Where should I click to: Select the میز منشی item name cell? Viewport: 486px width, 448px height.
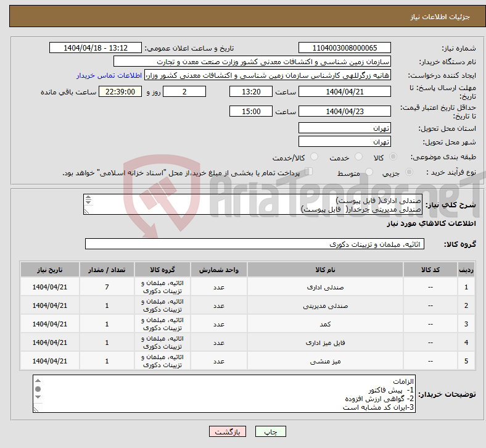tap(325, 361)
